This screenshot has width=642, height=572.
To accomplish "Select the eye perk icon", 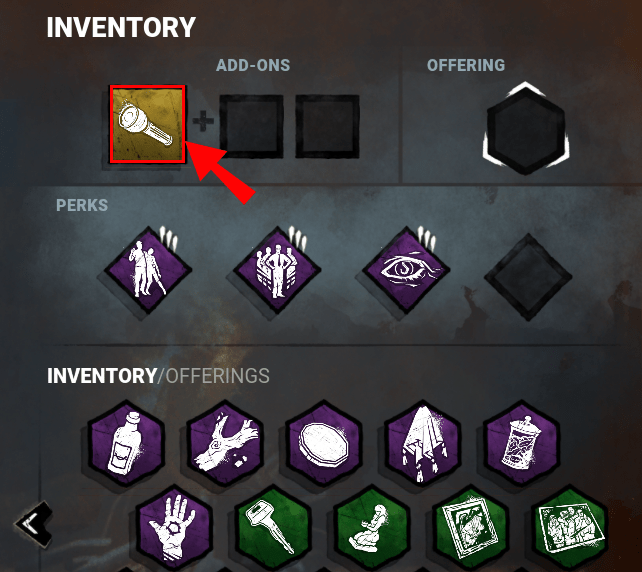I will pos(406,270).
